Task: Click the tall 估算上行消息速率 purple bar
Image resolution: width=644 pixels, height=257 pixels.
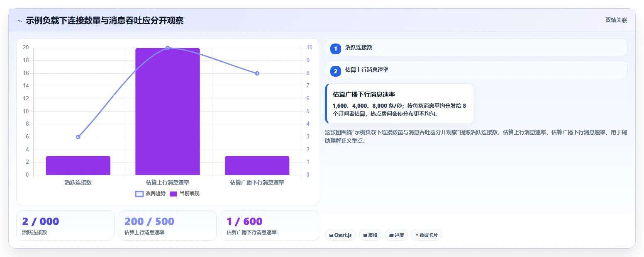Action: click(x=168, y=112)
